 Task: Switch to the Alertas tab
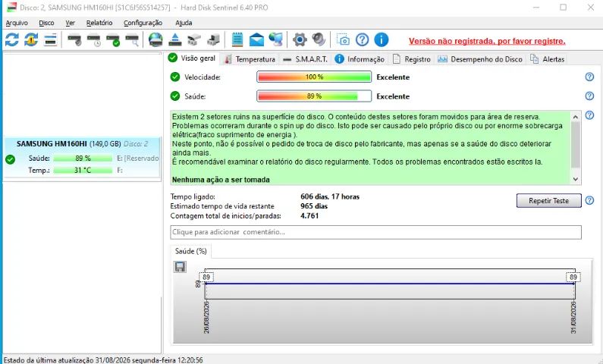(x=547, y=59)
